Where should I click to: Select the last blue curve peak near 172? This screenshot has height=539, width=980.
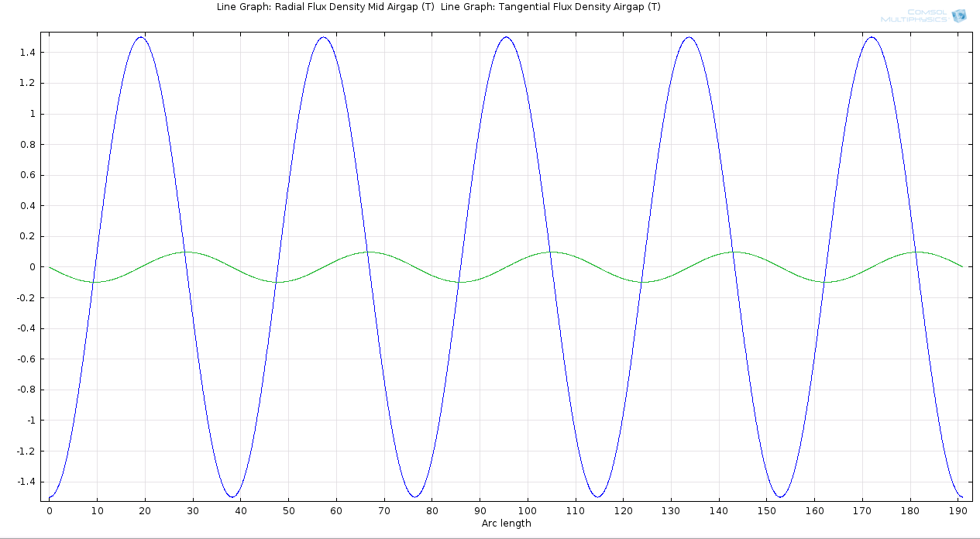coord(872,37)
